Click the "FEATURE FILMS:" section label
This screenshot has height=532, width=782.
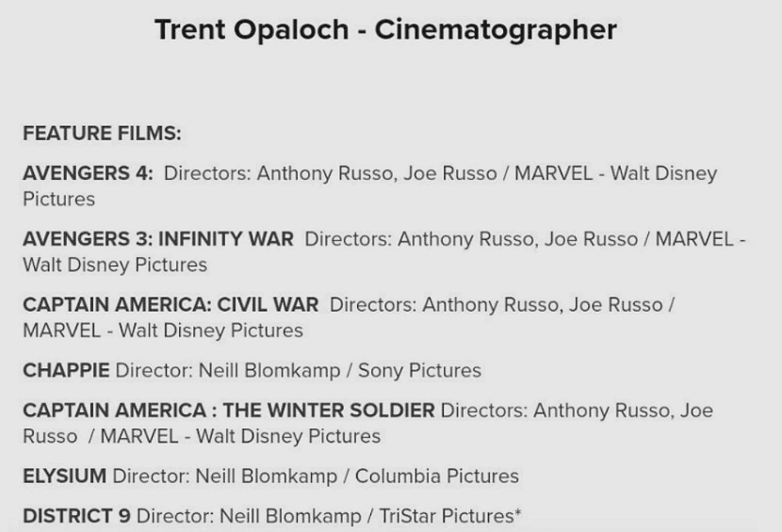point(102,134)
